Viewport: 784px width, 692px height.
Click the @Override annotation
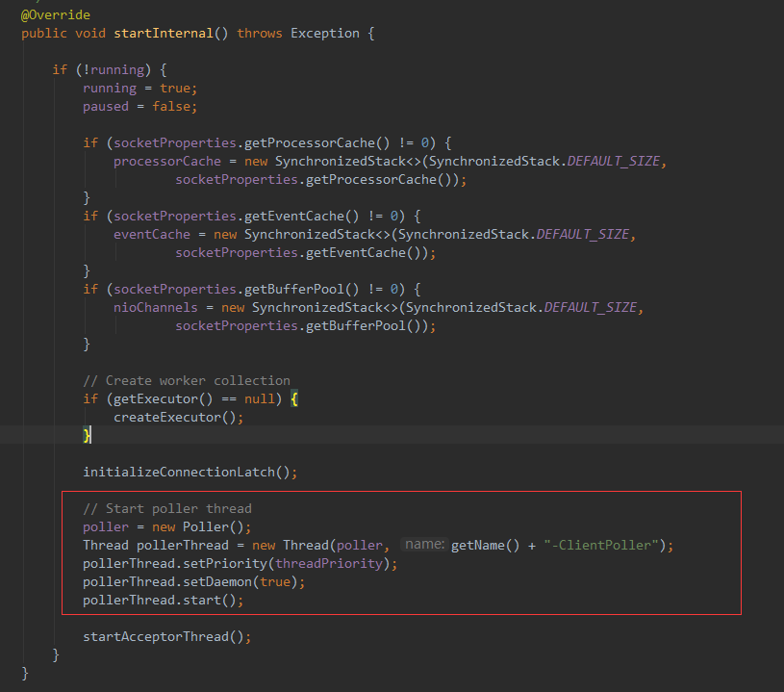tap(56, 15)
